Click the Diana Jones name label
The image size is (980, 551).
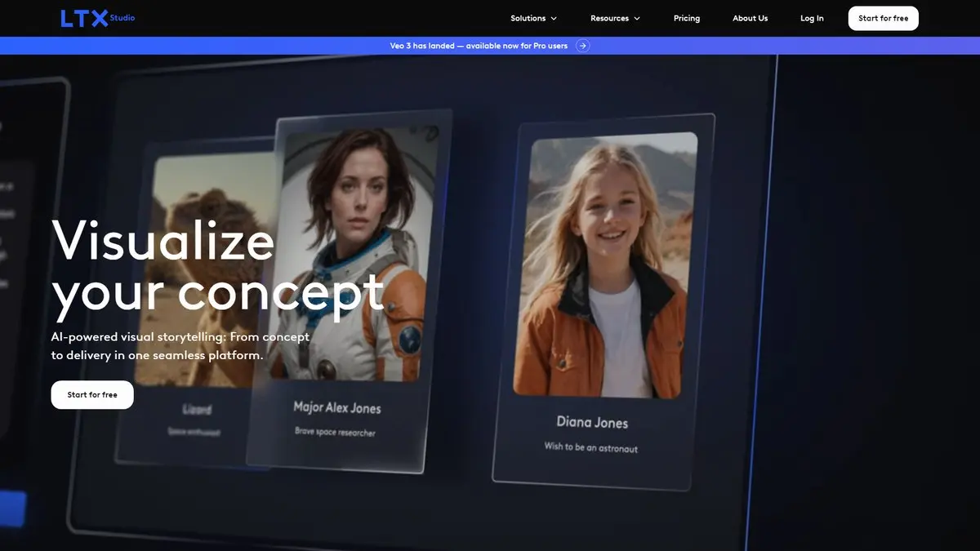[x=592, y=422]
